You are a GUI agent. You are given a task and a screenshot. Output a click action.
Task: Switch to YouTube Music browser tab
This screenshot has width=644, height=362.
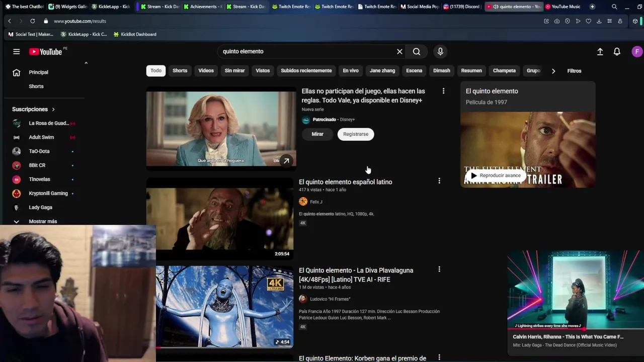563,7
